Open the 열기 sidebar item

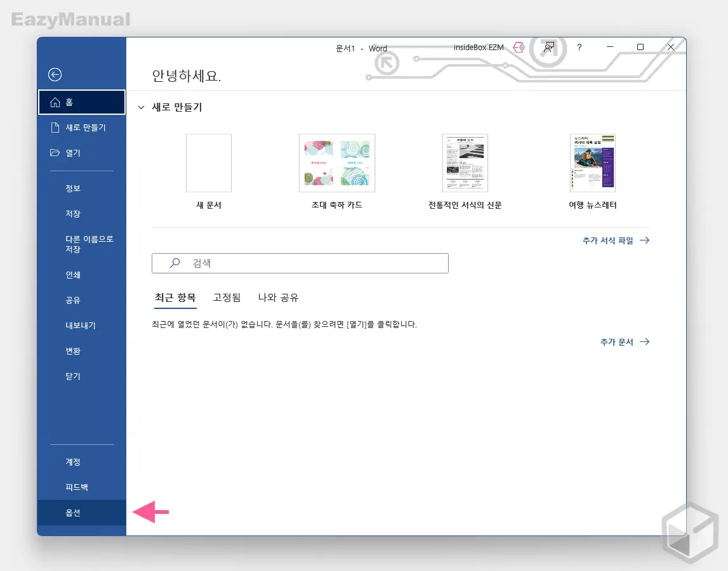(82, 153)
